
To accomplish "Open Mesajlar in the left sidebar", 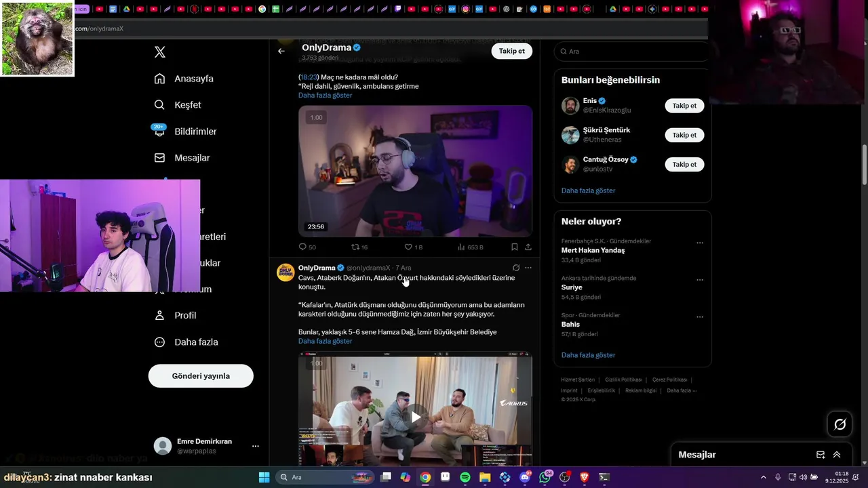I will click(x=182, y=158).
